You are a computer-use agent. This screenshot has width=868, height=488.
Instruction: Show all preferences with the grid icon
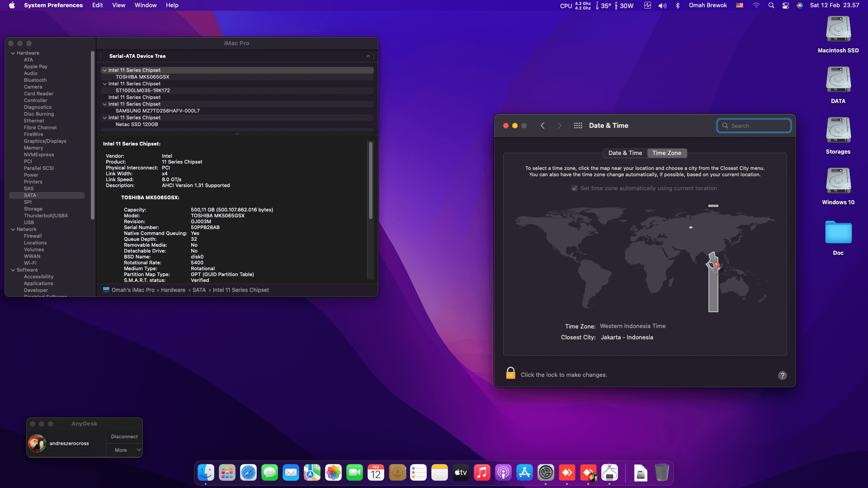pos(578,126)
